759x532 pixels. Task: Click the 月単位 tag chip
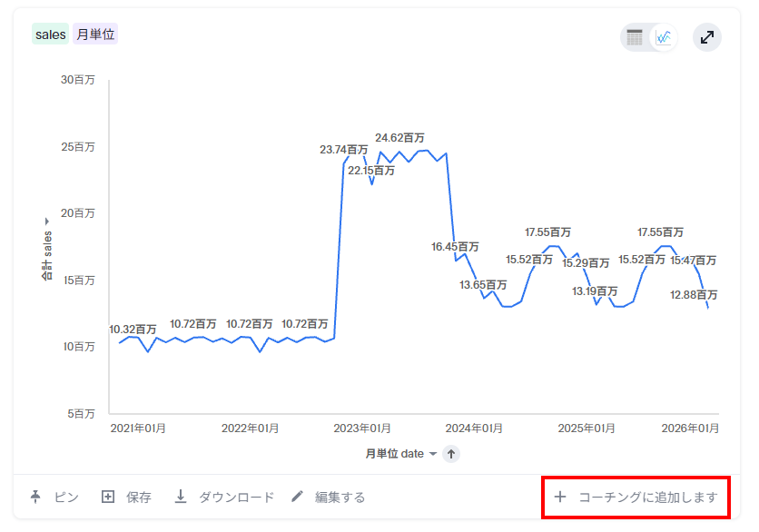click(x=95, y=34)
